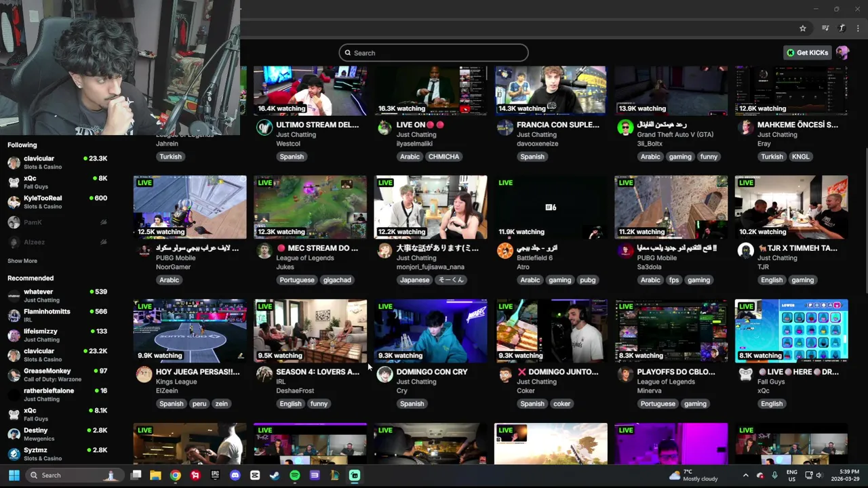Open ilyaselmaliki's channel avatar
The width and height of the screenshot is (868, 488).
(x=384, y=127)
